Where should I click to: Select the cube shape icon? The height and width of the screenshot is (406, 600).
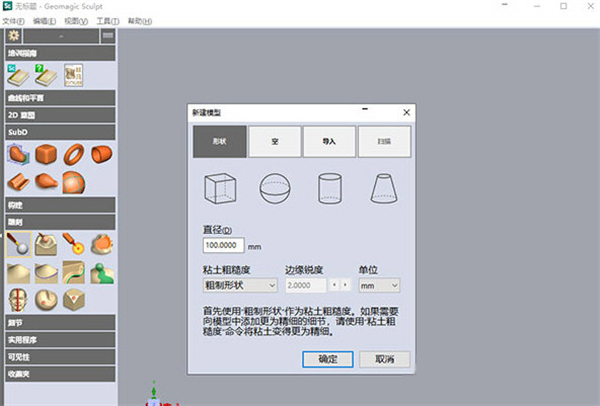pyautogui.click(x=219, y=189)
